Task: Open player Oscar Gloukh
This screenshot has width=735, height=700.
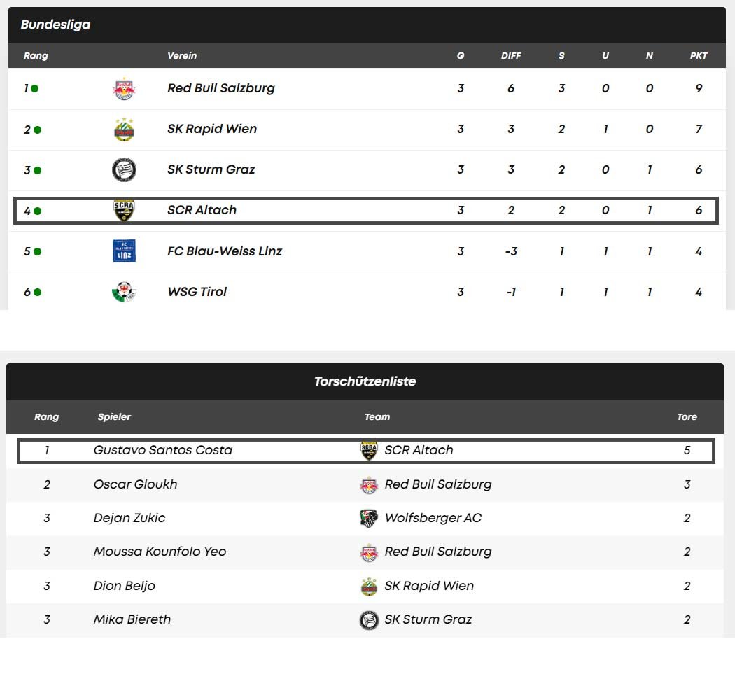Action: tap(136, 484)
